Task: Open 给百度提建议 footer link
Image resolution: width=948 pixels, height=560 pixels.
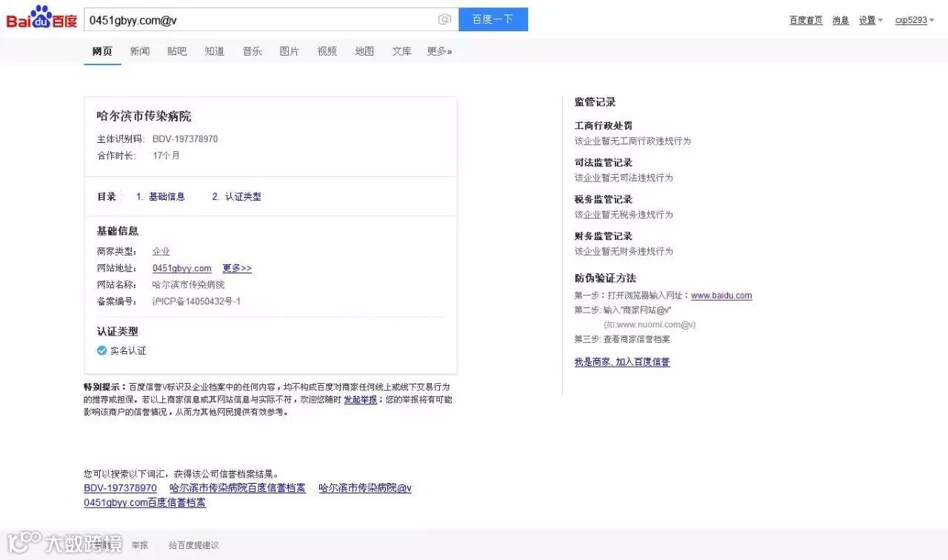Action: (193, 545)
